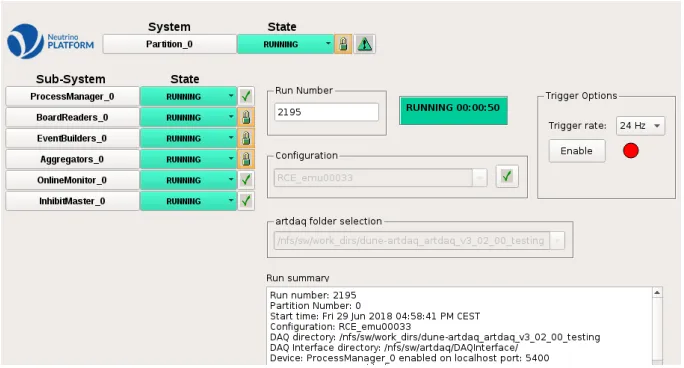Click the Partition_0 system button

click(169, 44)
